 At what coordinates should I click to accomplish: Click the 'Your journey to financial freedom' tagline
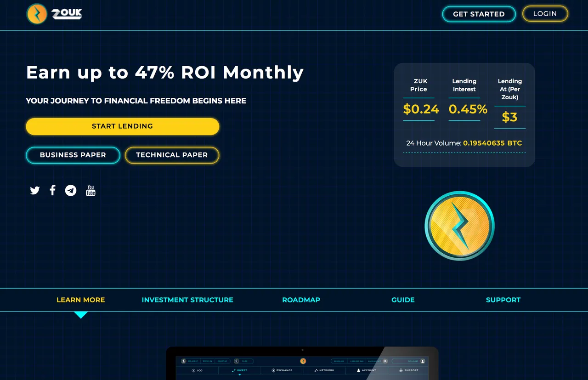point(136,101)
